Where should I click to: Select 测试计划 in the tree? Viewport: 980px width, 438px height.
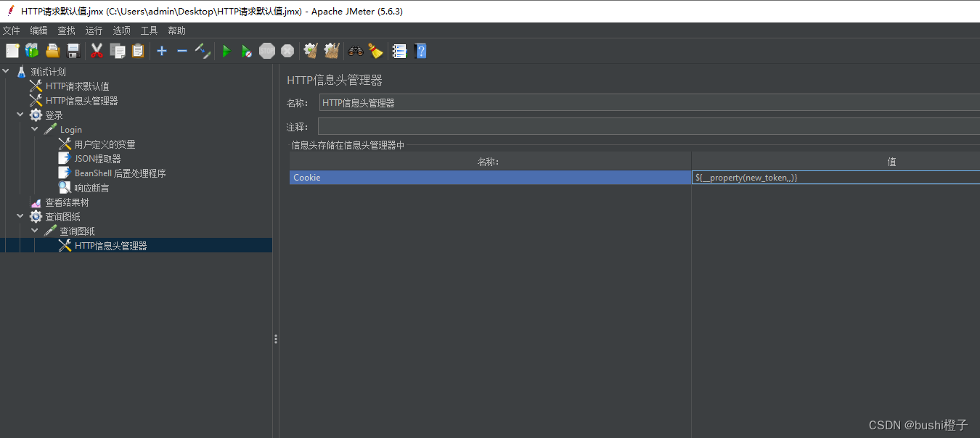pyautogui.click(x=48, y=72)
